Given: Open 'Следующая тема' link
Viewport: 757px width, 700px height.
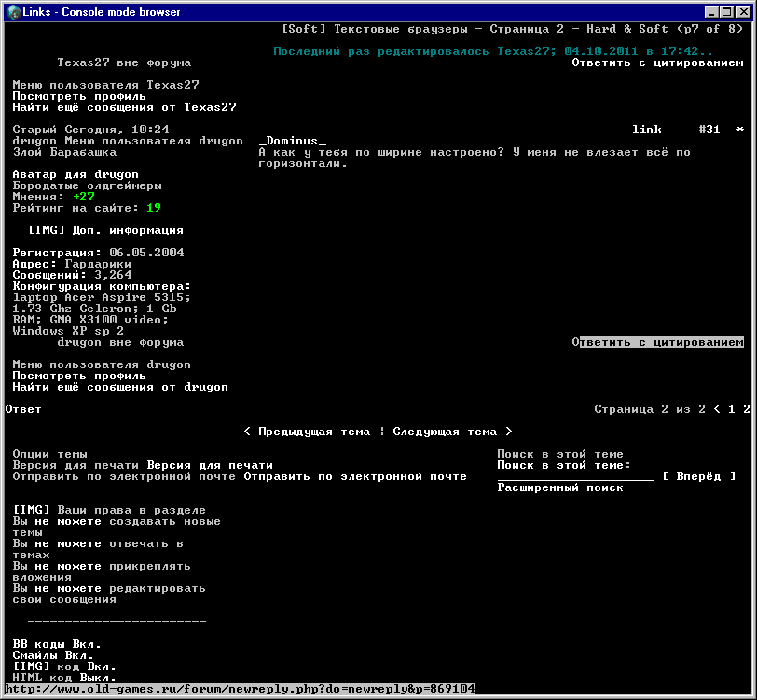Looking at the screenshot, I should tap(445, 432).
